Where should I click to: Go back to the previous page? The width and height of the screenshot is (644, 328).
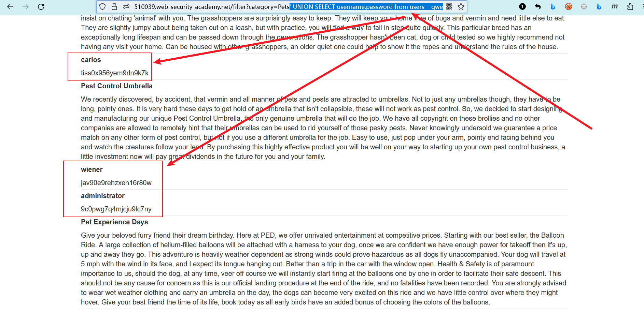coord(10,6)
